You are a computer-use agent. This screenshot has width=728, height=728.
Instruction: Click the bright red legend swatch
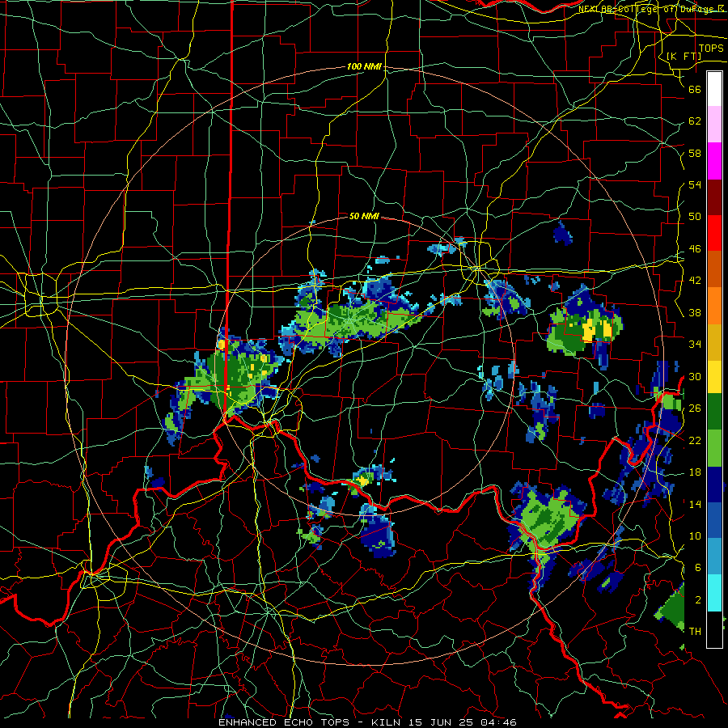point(714,233)
